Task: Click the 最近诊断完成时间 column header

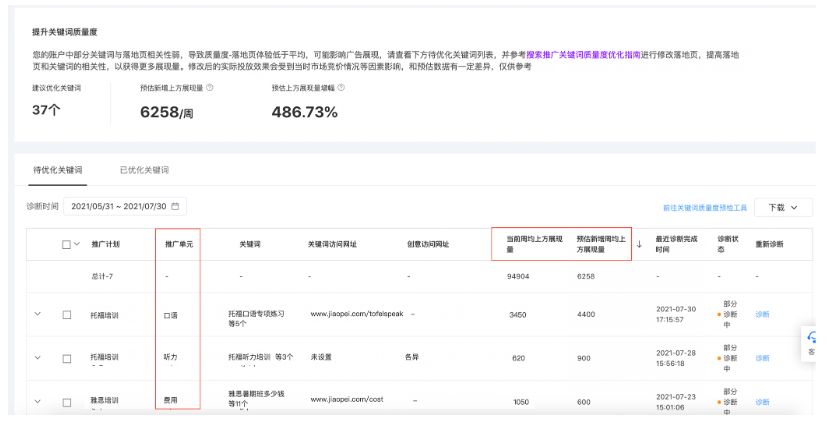Action: (x=676, y=244)
